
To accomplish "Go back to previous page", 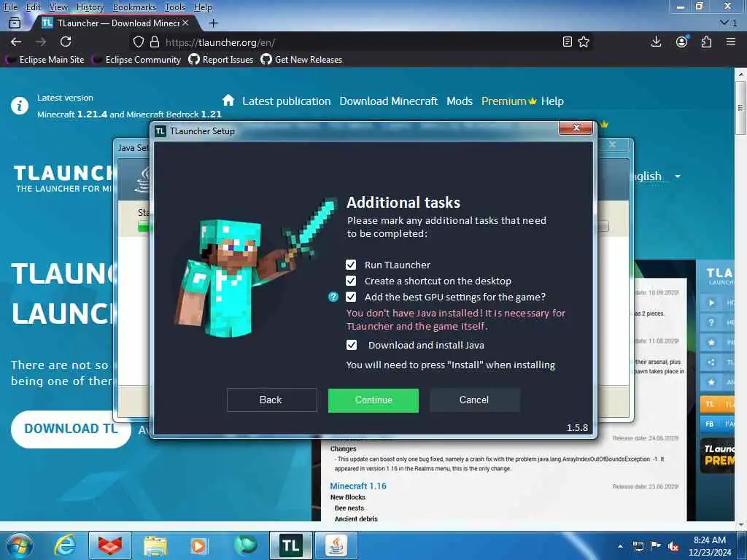I will click(16, 42).
